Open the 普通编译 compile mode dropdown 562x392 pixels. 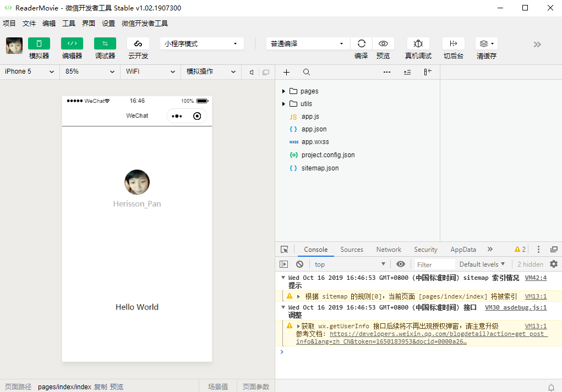307,43
